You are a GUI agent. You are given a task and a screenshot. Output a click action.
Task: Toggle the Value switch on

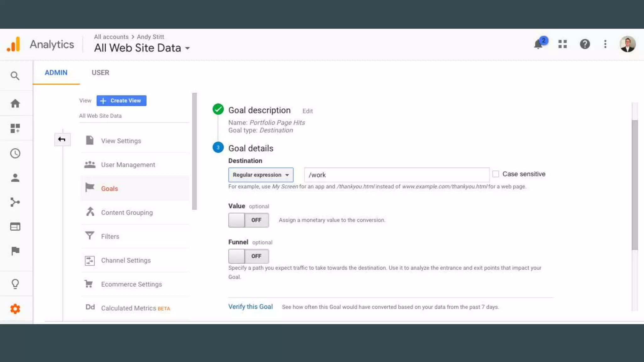pyautogui.click(x=248, y=220)
